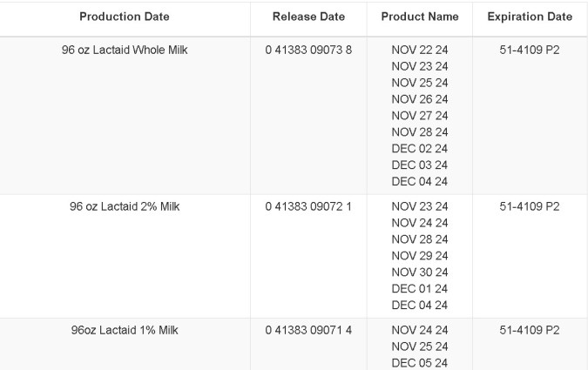The height and width of the screenshot is (370, 588).
Task: Select the DEC 01 24 date entry
Action: tap(420, 288)
